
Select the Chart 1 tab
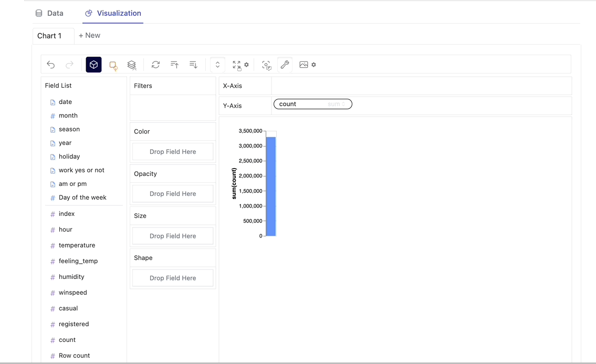(x=49, y=36)
